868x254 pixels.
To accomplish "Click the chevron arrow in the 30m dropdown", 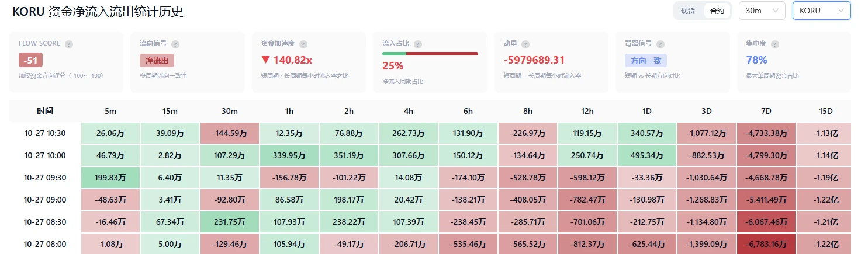I will (776, 11).
